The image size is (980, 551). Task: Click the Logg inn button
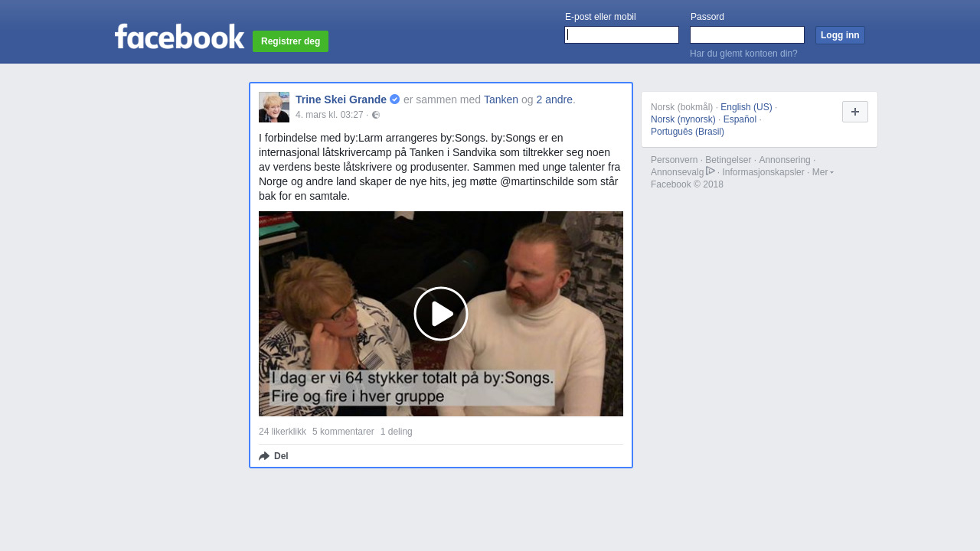click(840, 35)
